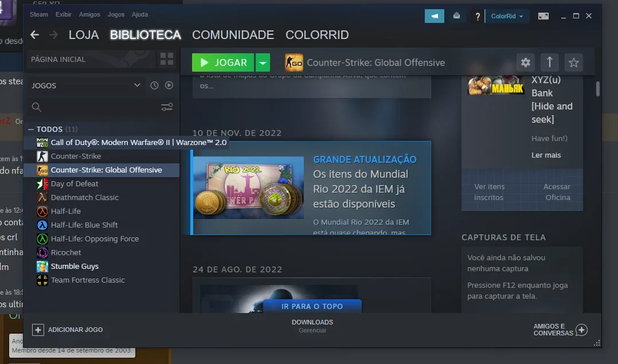The image size is (618, 364).
Task: Add game to favorites star
Action: point(573,62)
